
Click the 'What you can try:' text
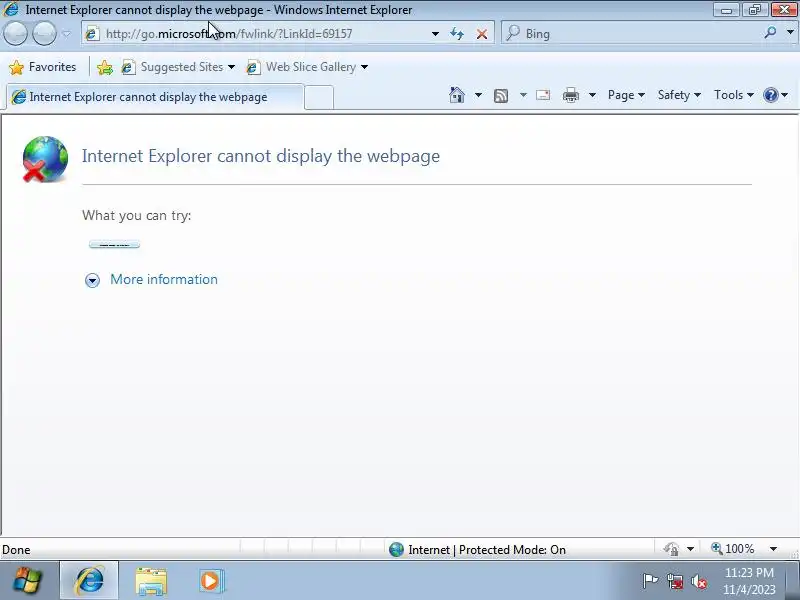(x=137, y=215)
